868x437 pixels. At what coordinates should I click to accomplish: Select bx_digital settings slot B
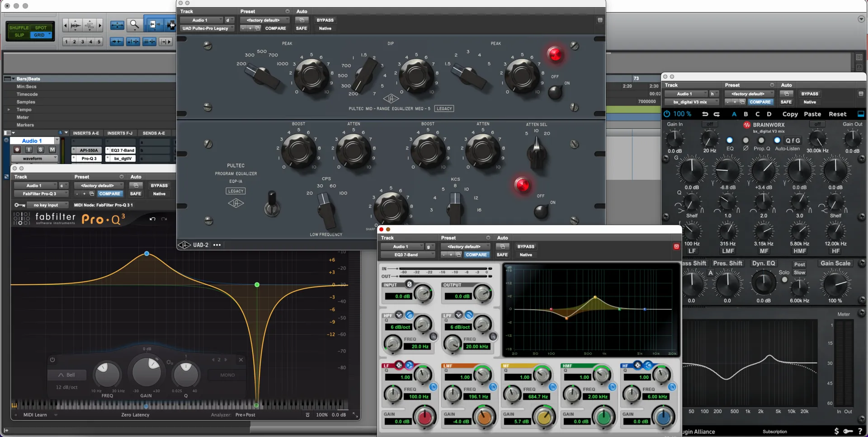coord(745,114)
